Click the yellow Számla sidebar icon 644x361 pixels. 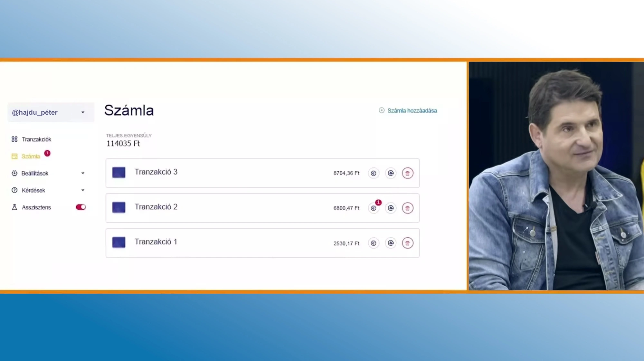(14, 156)
